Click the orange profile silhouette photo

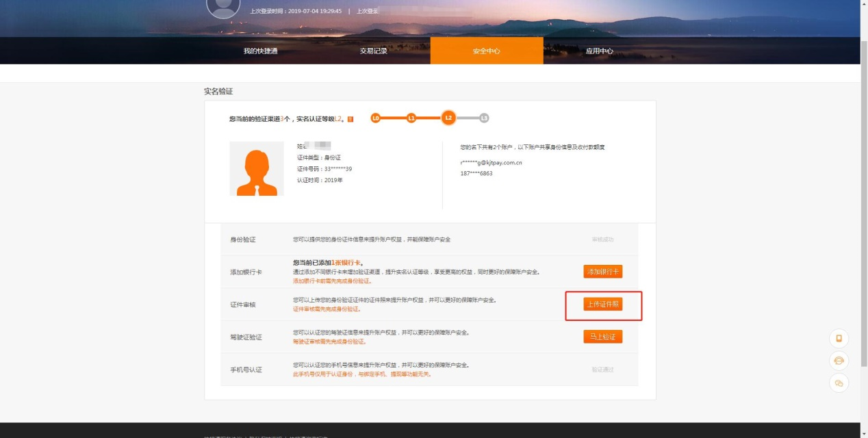click(256, 169)
